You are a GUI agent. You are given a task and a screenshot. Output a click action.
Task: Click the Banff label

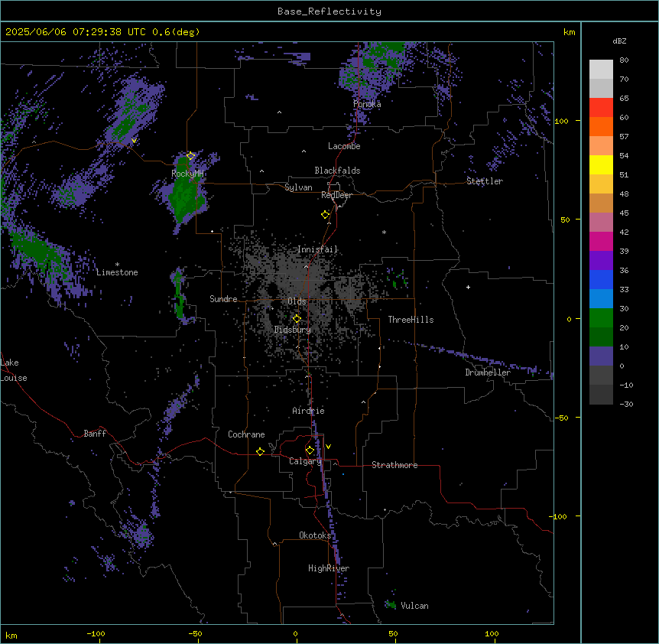pos(95,434)
